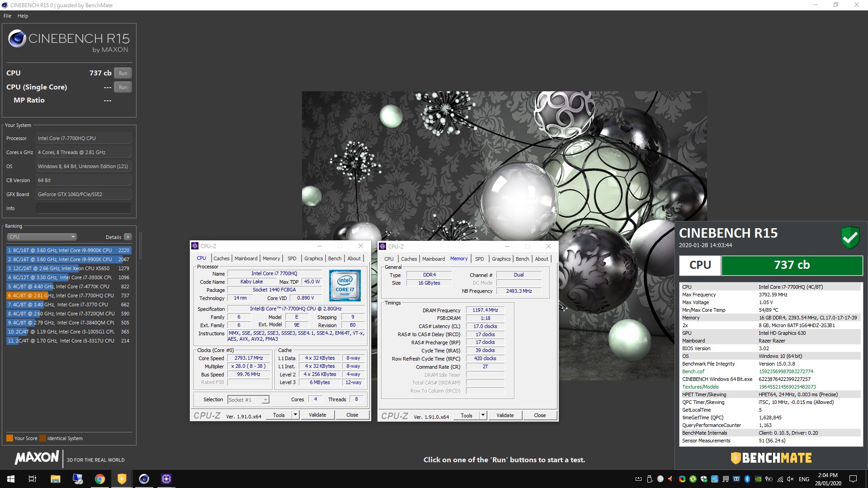Open Bench tab in left CPU-Z window

335,258
